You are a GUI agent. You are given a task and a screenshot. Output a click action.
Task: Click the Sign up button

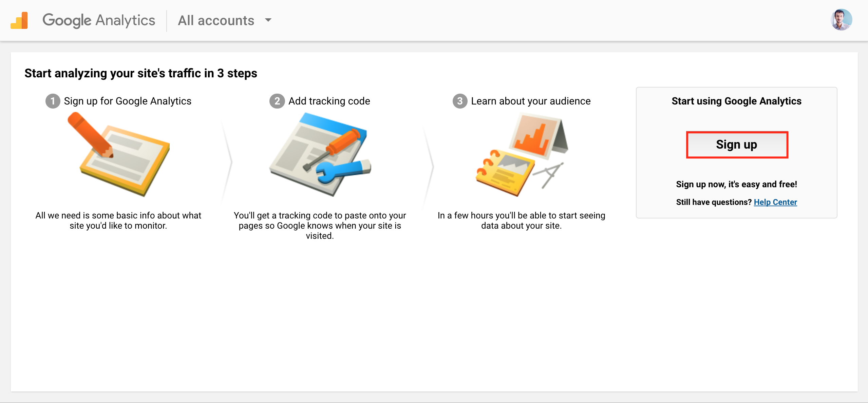coord(737,145)
